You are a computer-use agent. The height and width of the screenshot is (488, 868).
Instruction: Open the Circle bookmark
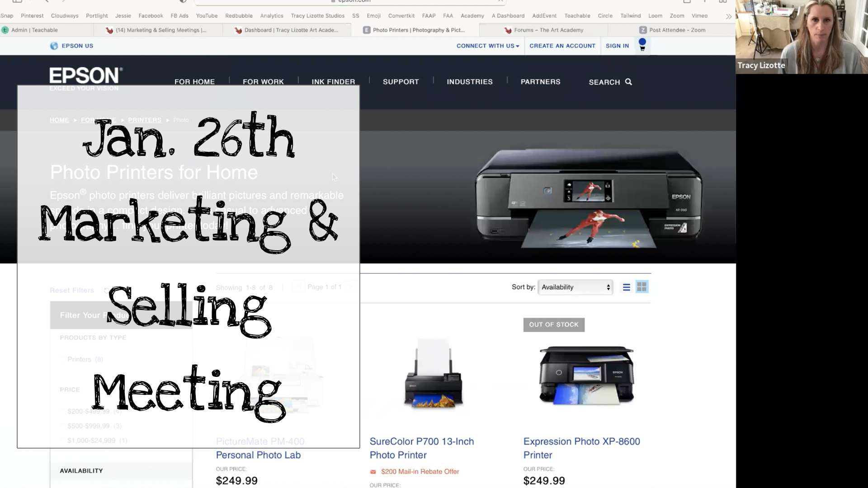pyautogui.click(x=605, y=16)
